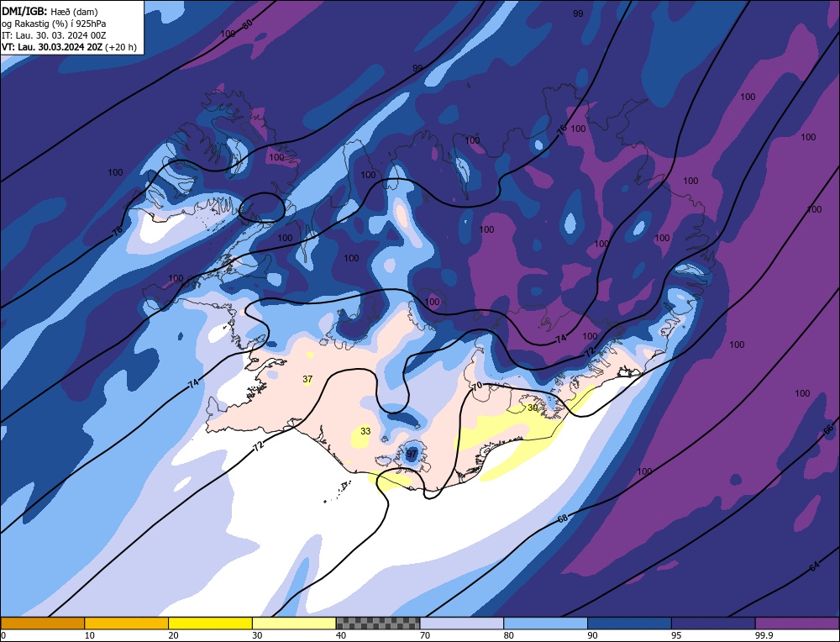Click the 'VT: Lau. 30.03.2024 20Z (+20 h)' line
Viewport: 840px width, 642px height.
point(69,47)
